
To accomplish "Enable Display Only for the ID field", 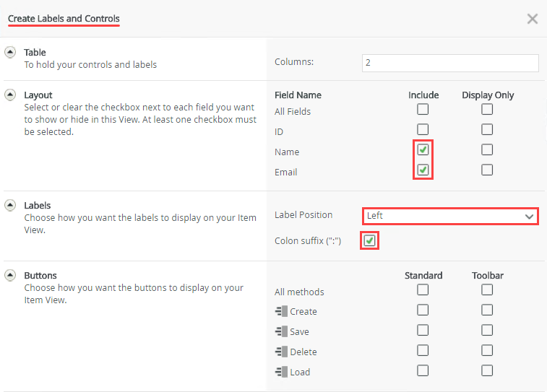I will (x=487, y=130).
